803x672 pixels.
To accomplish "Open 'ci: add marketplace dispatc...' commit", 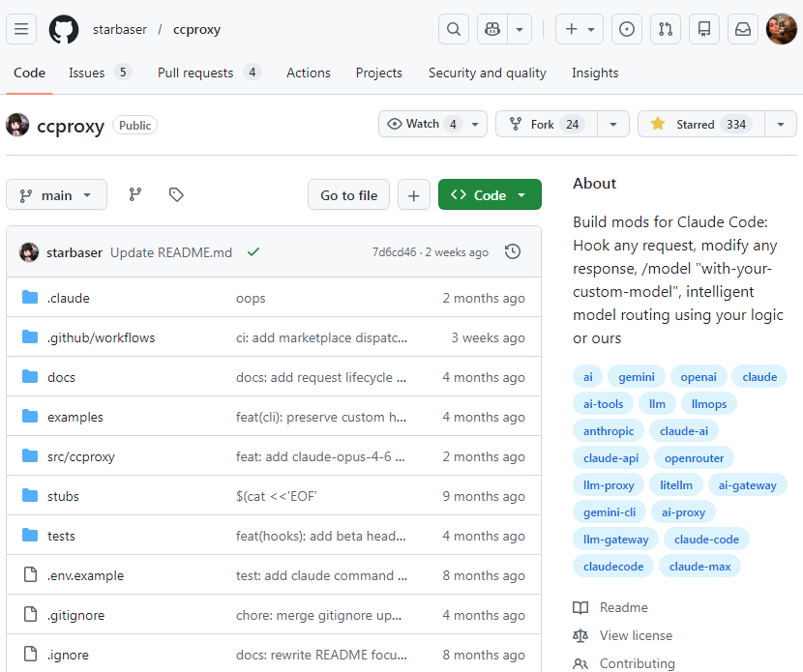I will coord(321,337).
